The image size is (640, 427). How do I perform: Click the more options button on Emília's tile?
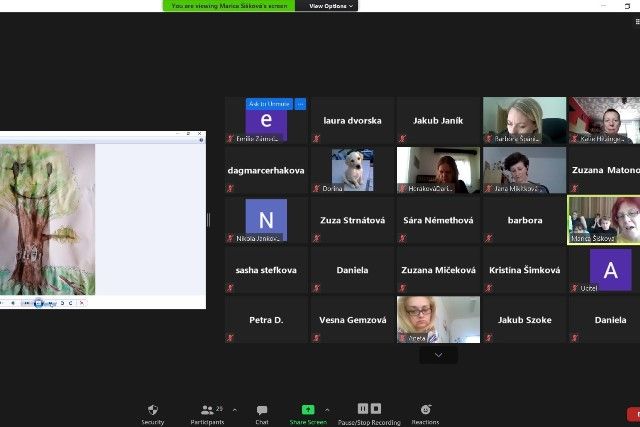tap(300, 104)
